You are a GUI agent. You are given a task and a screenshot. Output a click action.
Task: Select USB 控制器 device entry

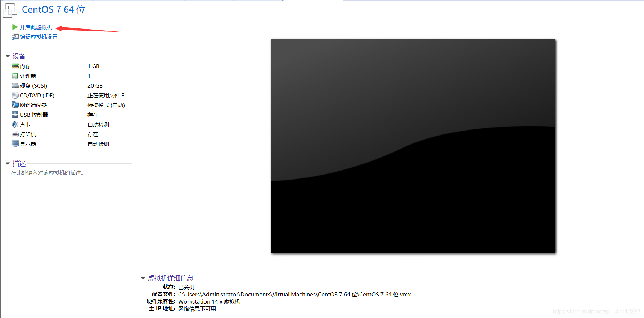(x=34, y=115)
